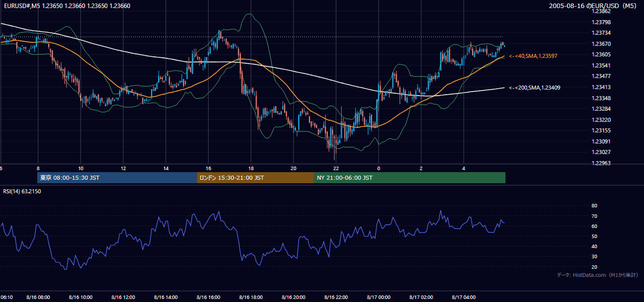Click the 8/16 08:00 time label

38,297
